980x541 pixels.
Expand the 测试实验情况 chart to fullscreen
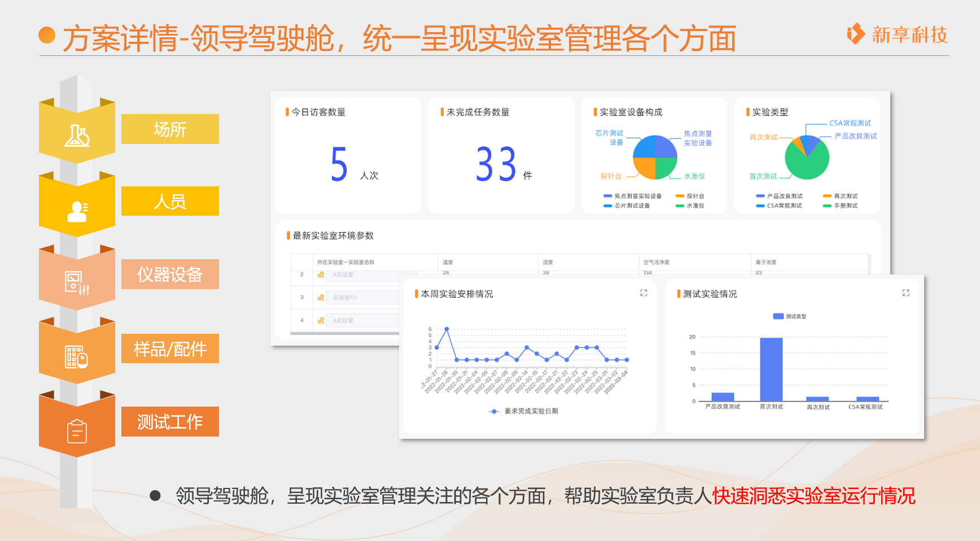[x=906, y=293]
